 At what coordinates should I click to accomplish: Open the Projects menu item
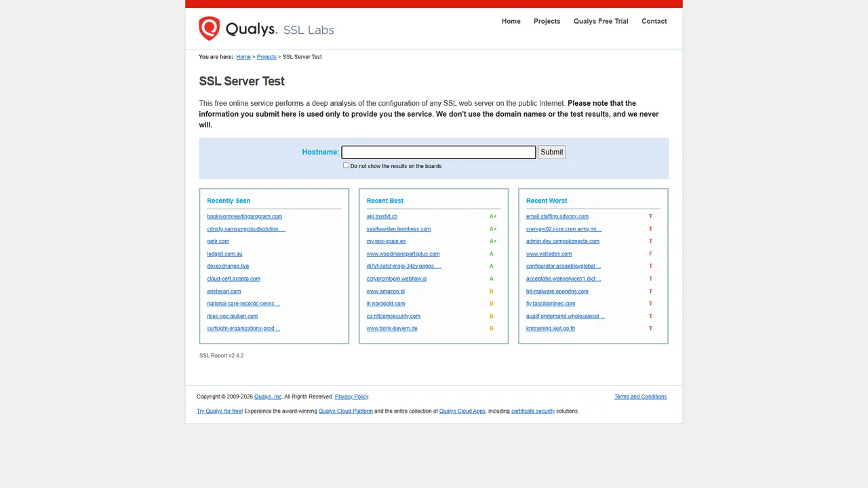click(x=547, y=21)
